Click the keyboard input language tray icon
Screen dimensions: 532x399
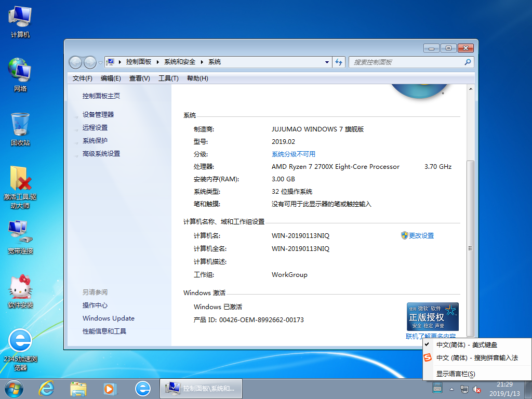click(x=437, y=388)
